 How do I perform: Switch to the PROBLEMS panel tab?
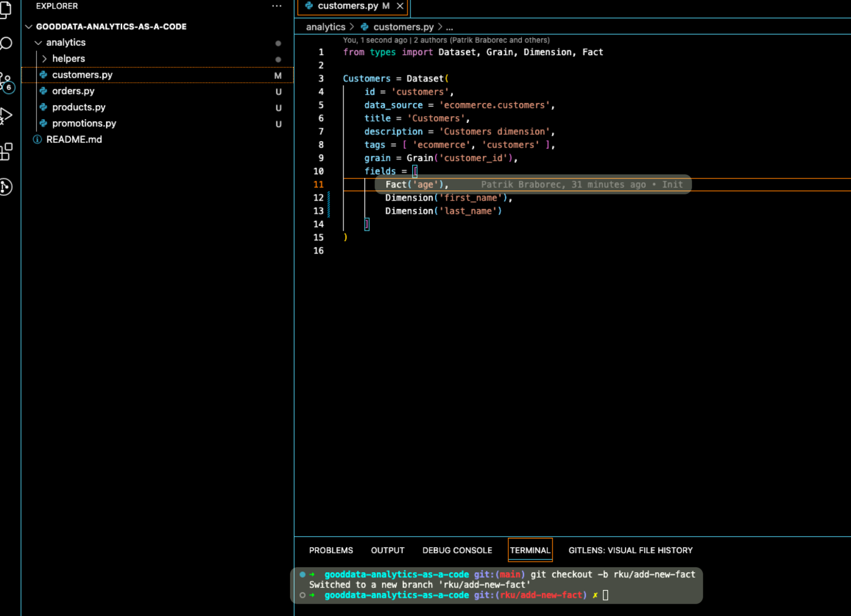[331, 550]
